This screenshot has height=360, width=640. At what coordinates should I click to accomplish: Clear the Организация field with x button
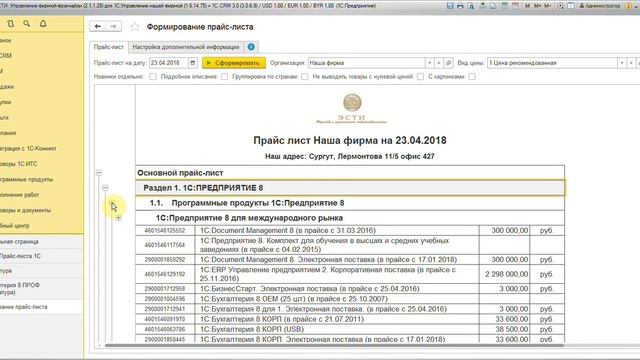click(439, 63)
